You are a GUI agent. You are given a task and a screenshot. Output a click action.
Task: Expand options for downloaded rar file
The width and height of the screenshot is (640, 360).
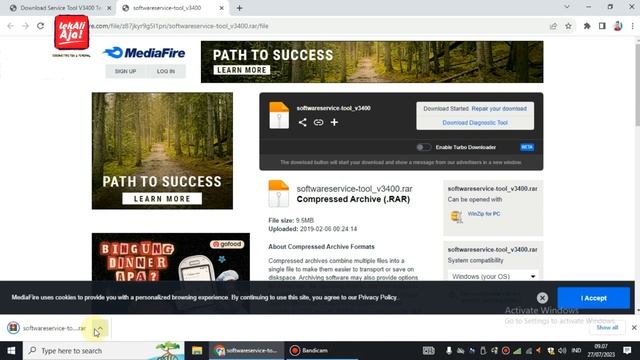point(100,328)
